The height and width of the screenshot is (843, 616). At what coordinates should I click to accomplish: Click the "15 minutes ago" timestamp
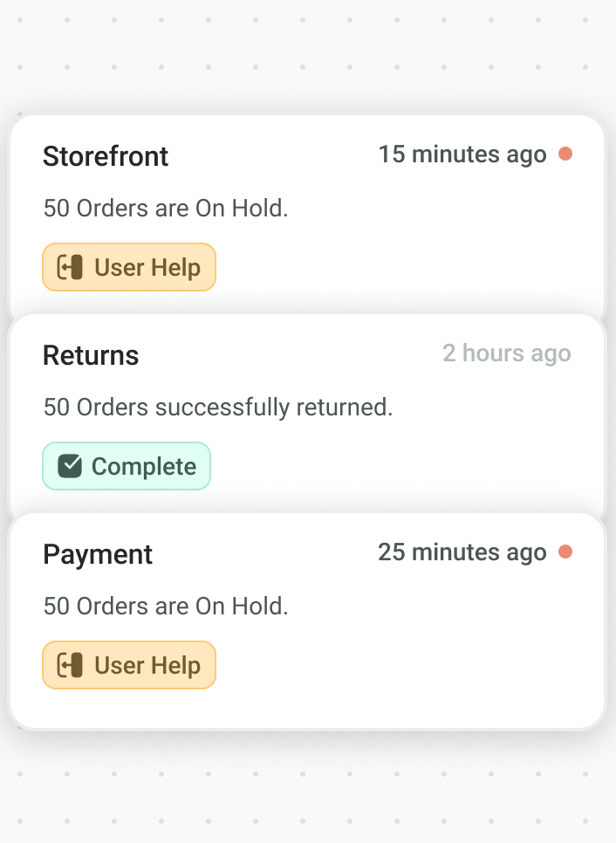click(x=462, y=154)
